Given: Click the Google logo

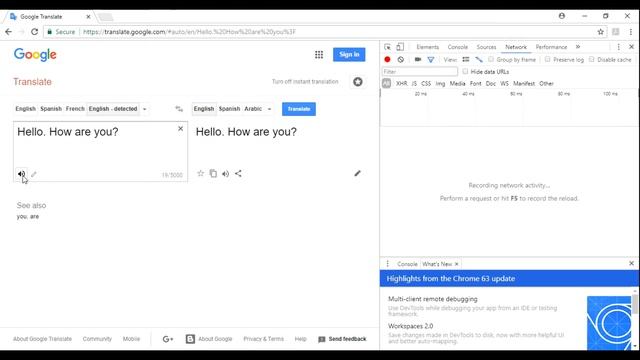Looking at the screenshot, I should point(35,55).
